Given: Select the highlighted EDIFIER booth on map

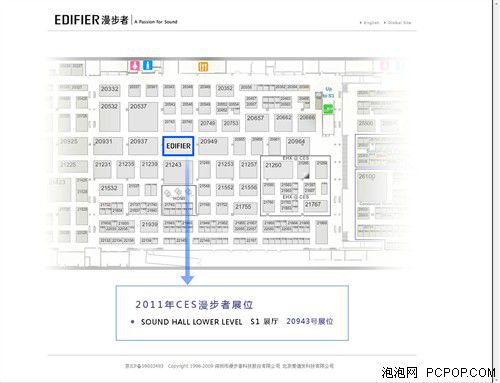Looking at the screenshot, I should click(x=178, y=146).
